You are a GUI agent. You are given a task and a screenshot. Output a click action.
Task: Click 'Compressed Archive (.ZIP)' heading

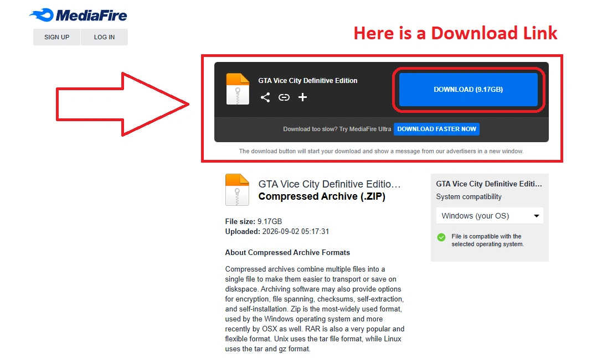(322, 196)
